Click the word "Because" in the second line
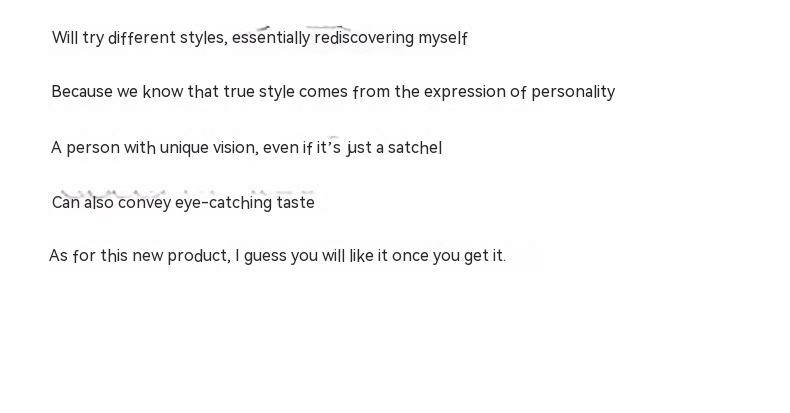The height and width of the screenshot is (413, 790). [x=82, y=92]
